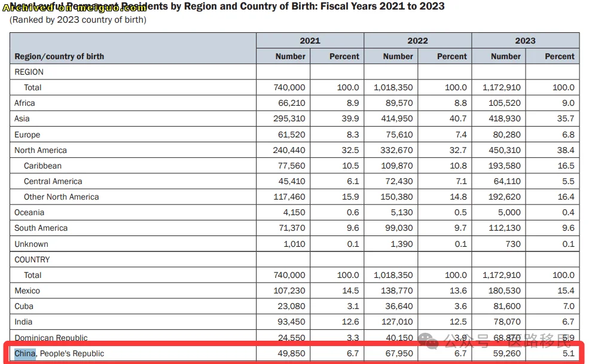Image resolution: width=589 pixels, height=364 pixels.
Task: Click the Europe row label
Action: pyautogui.click(x=28, y=134)
